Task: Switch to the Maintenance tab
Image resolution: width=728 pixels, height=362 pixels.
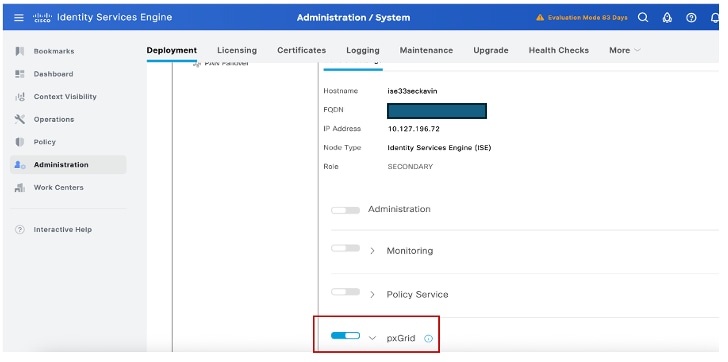Action: click(x=426, y=50)
